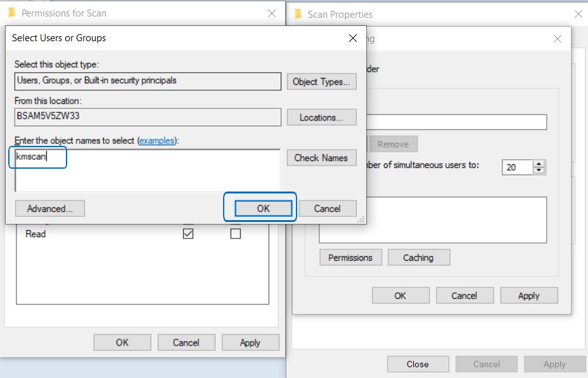Click the folder icon in Permissions for Scan title
The width and height of the screenshot is (588, 378).
[x=11, y=13]
